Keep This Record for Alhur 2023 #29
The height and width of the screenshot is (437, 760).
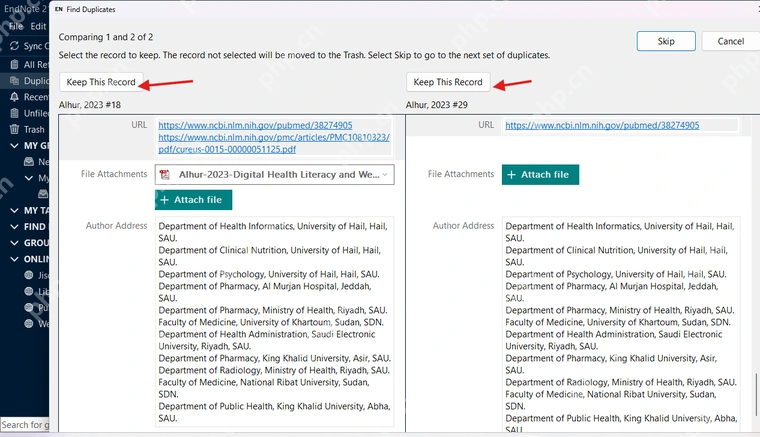coord(448,82)
